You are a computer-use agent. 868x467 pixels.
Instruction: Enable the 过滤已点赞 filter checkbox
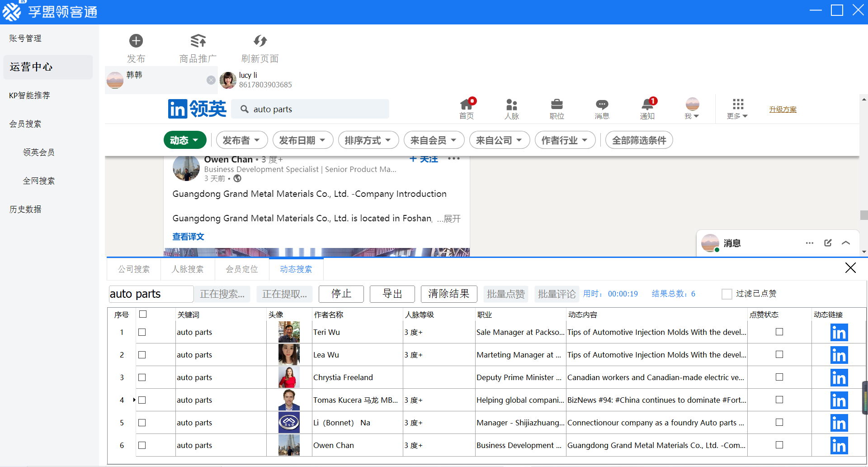[727, 294]
